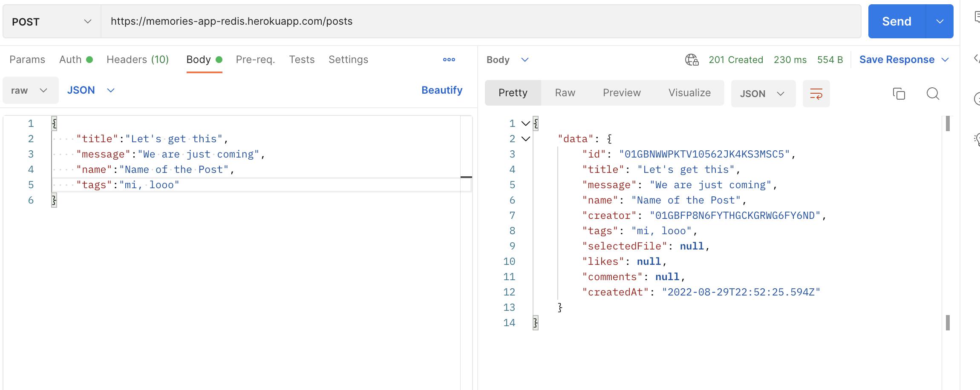The width and height of the screenshot is (980, 390).
Task: Click line number 6 in request editor
Action: coord(31,200)
